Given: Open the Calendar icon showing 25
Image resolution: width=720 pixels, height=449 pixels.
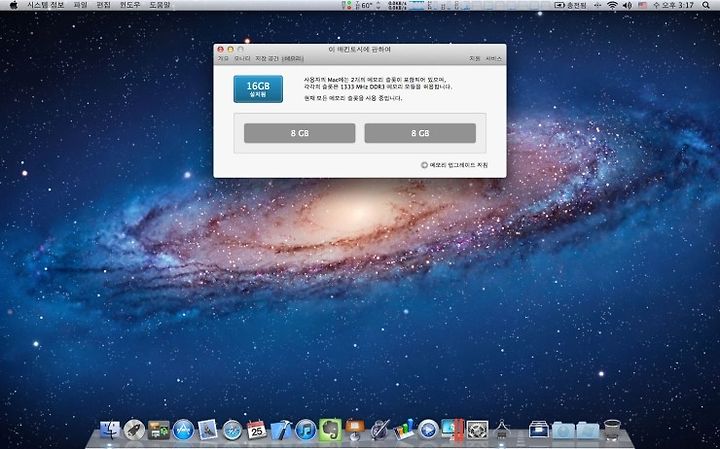Looking at the screenshot, I should 256,430.
